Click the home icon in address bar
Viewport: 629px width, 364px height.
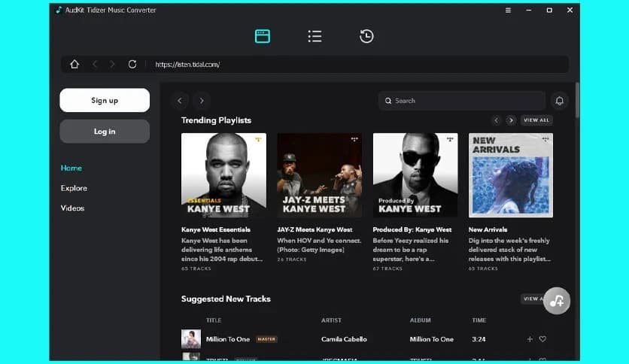point(74,64)
